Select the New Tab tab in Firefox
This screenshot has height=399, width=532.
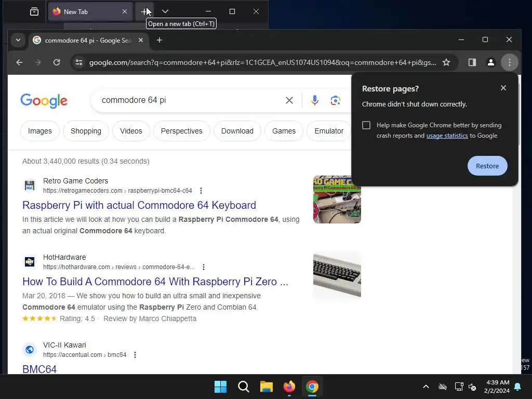click(x=90, y=12)
